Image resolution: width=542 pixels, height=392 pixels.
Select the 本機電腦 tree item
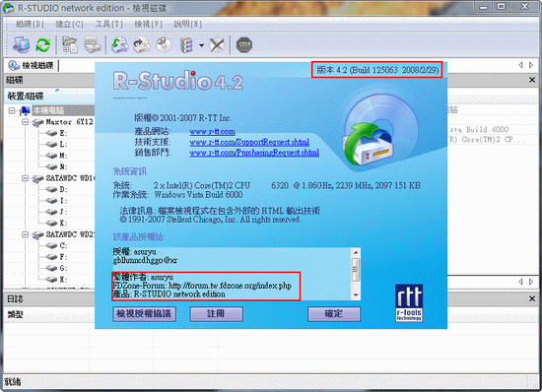click(48, 110)
